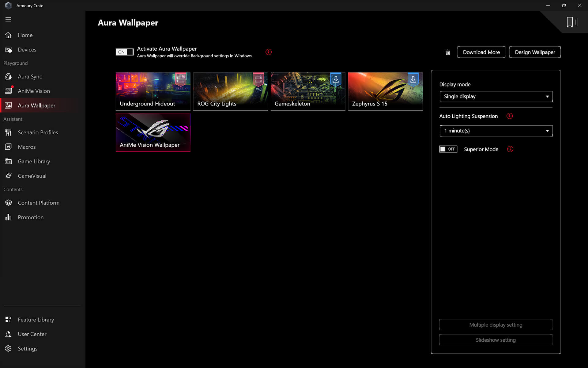Minimize the Armoury Crate window
The height and width of the screenshot is (368, 588).
pos(548,6)
